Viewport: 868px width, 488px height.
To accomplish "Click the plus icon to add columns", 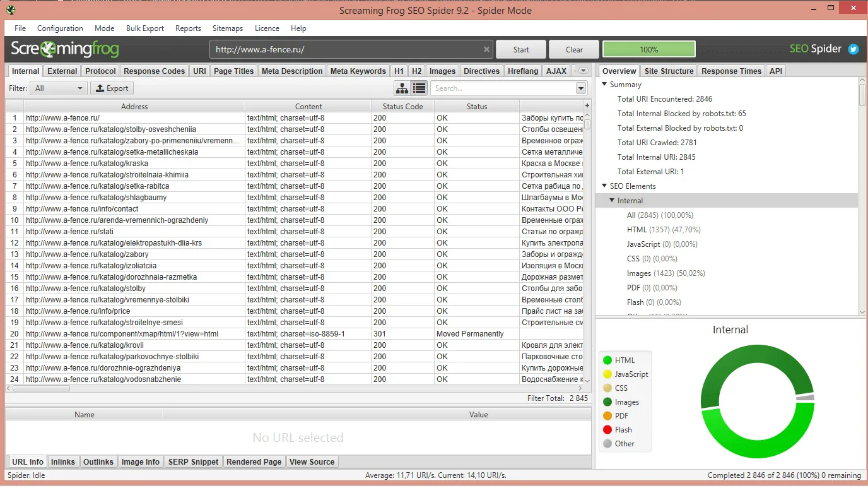I will tap(587, 106).
